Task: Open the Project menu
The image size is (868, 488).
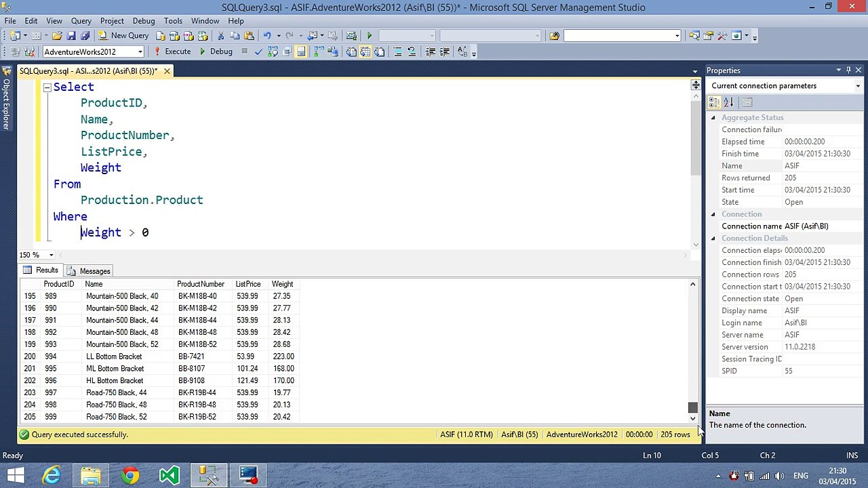Action: tap(112, 21)
